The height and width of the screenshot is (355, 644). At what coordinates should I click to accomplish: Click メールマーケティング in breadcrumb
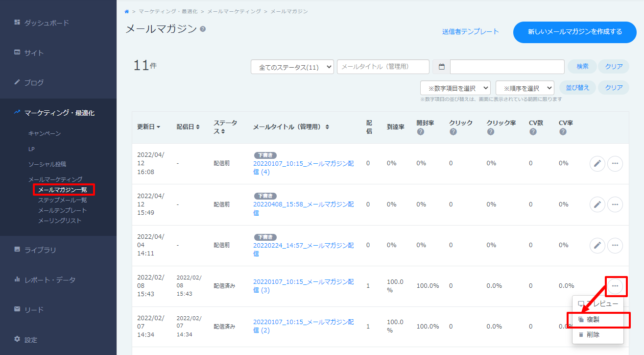[234, 11]
